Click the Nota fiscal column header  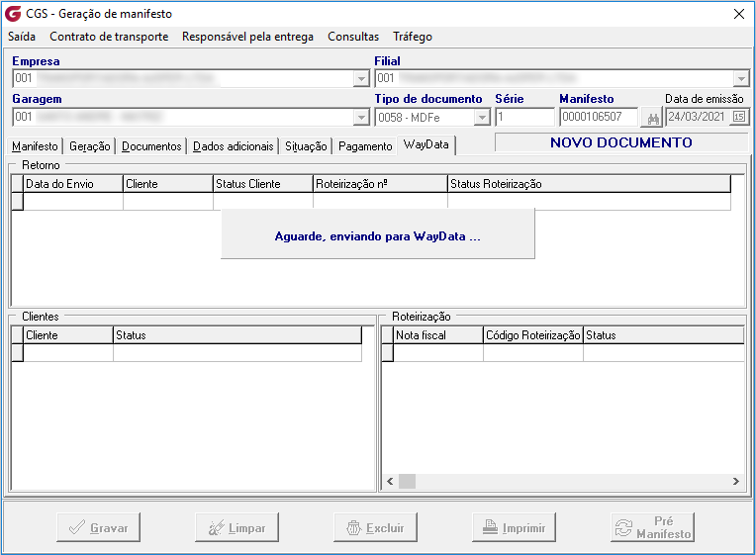438,335
